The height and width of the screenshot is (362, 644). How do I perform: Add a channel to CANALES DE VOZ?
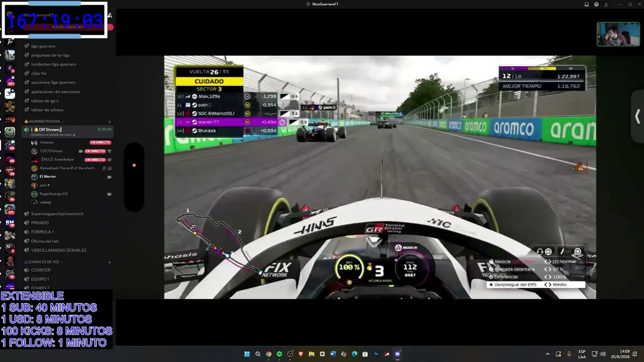pyautogui.click(x=109, y=262)
